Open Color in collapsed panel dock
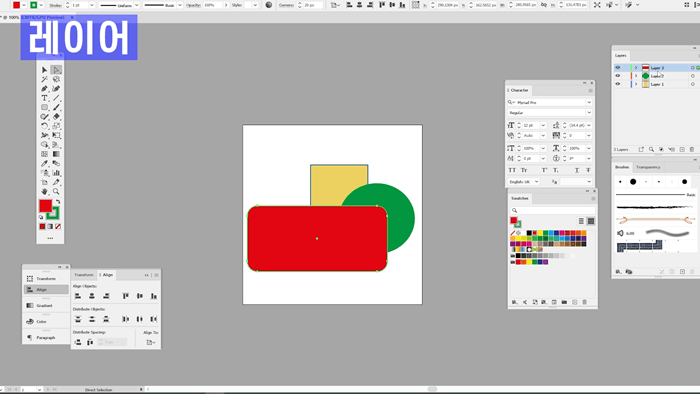Image resolution: width=700 pixels, height=394 pixels. coord(46,322)
